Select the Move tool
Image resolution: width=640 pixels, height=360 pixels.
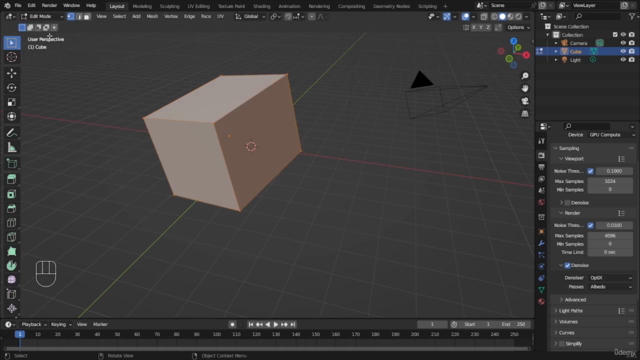click(x=11, y=73)
